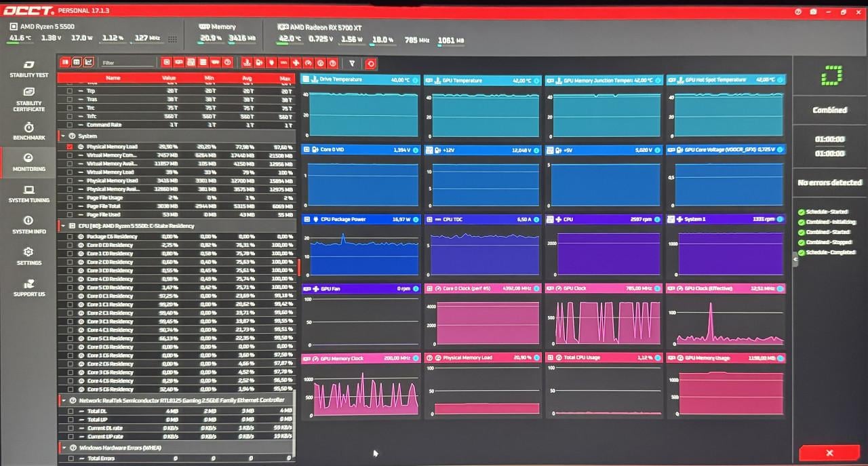Sort by the Max column header

pos(285,78)
